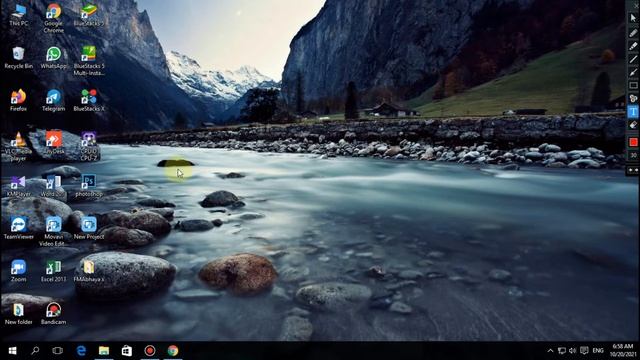Open the WhatsApp desktop shortcut
The height and width of the screenshot is (360, 640).
(53, 58)
